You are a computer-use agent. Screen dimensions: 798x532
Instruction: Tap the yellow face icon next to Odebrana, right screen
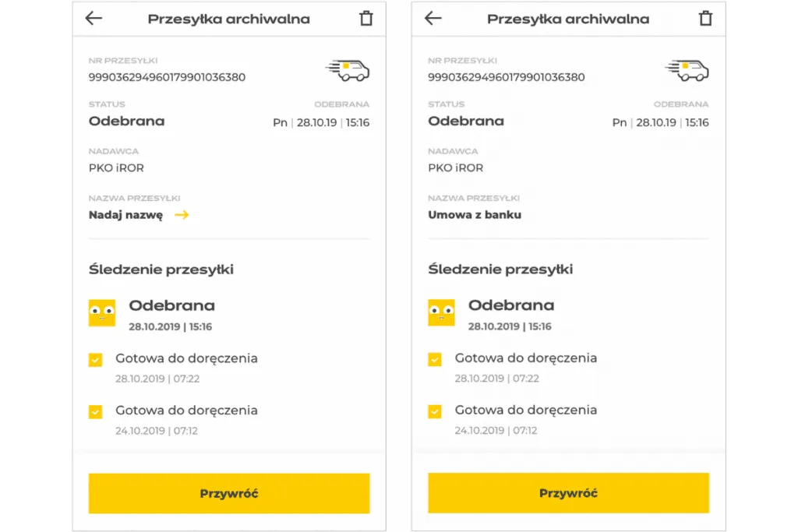(442, 312)
